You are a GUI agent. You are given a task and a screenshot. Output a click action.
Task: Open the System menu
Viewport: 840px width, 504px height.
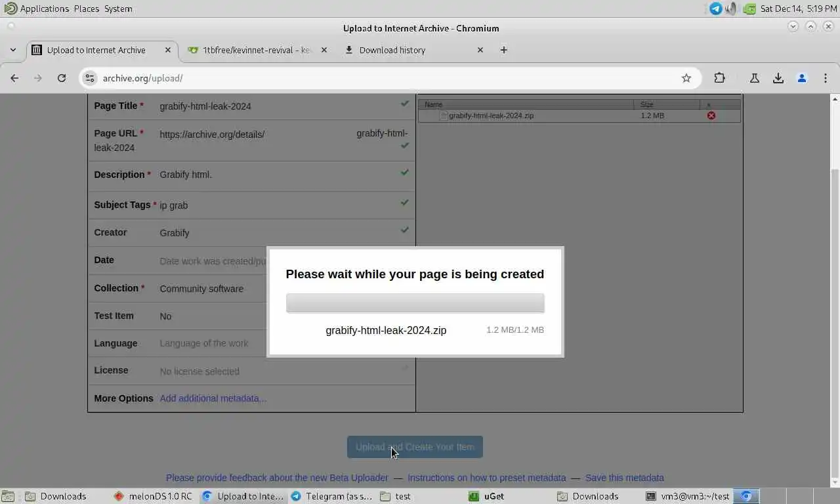tap(118, 9)
